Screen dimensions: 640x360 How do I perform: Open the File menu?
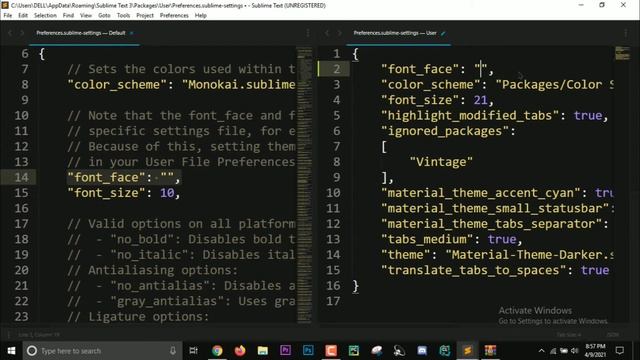(x=8, y=16)
